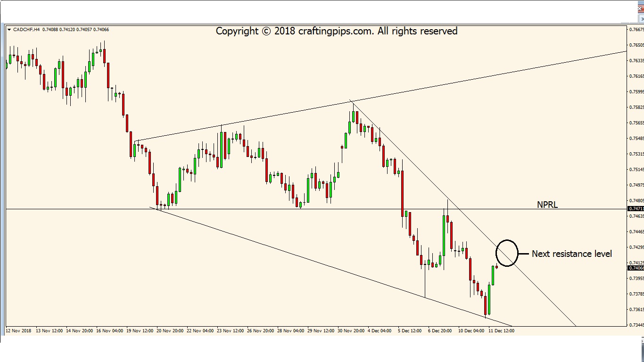Click the 0.7480 price axis label
The image size is (644, 362).
pyautogui.click(x=636, y=200)
